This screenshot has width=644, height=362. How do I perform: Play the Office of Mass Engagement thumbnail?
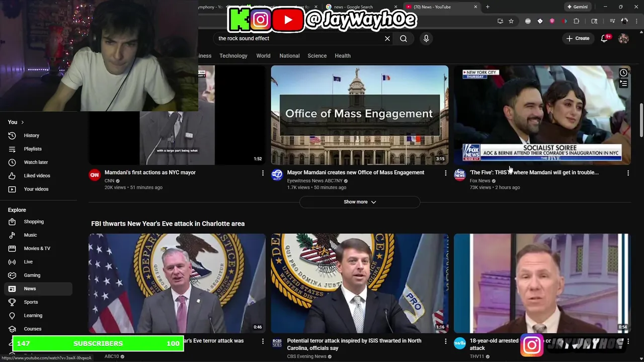pos(360,115)
